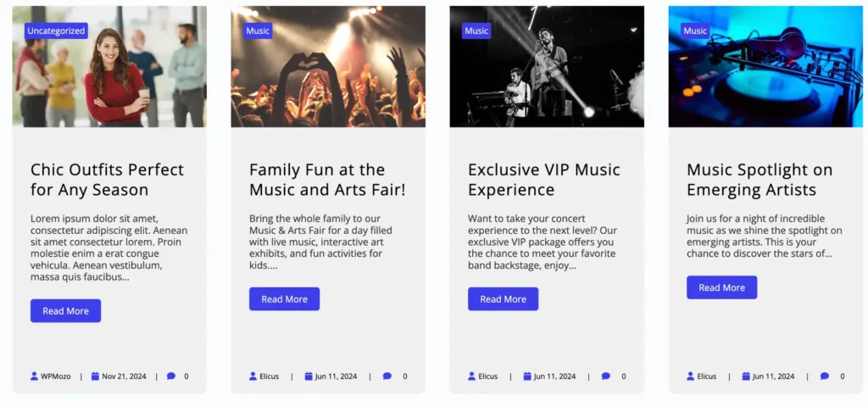
Task: Click comment bubble icon on Music Spotlight card
Action: (825, 376)
